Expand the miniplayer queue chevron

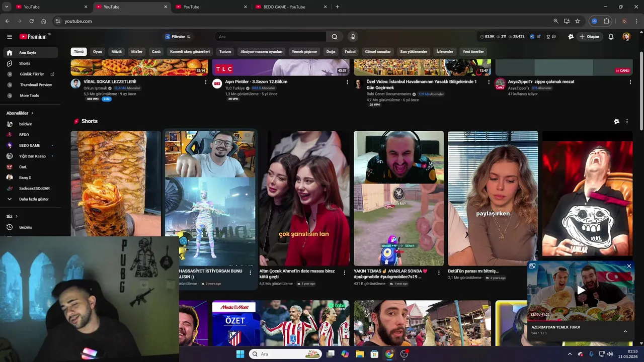(625, 331)
